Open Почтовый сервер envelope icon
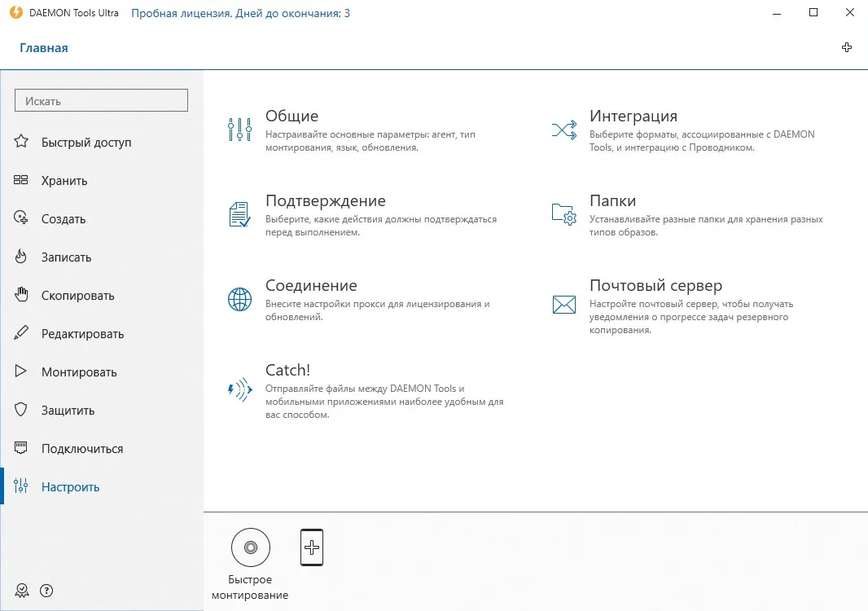The height and width of the screenshot is (611, 868). click(564, 304)
